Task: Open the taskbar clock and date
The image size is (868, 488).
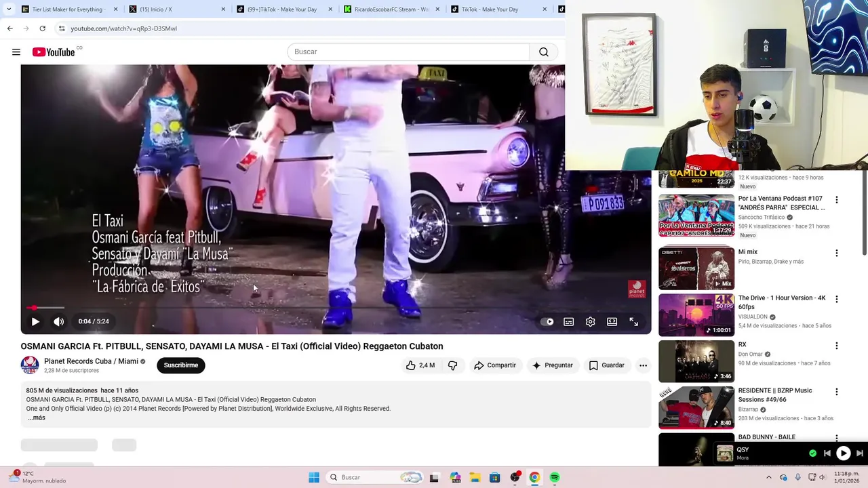Action: 847,477
